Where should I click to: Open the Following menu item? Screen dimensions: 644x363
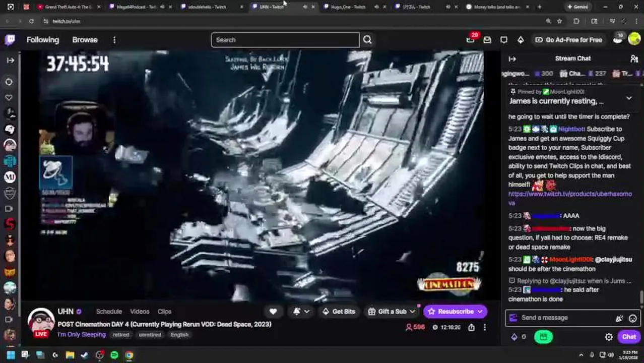tap(43, 40)
